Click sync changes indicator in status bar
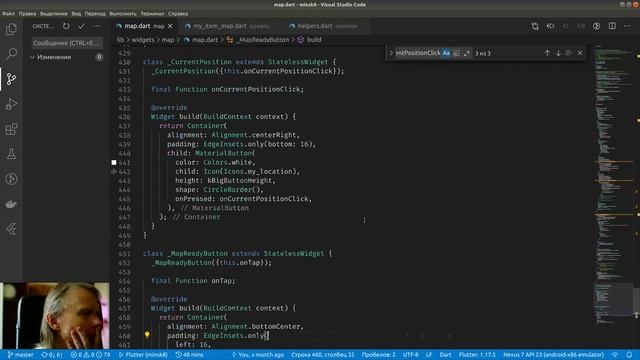 pos(52,355)
